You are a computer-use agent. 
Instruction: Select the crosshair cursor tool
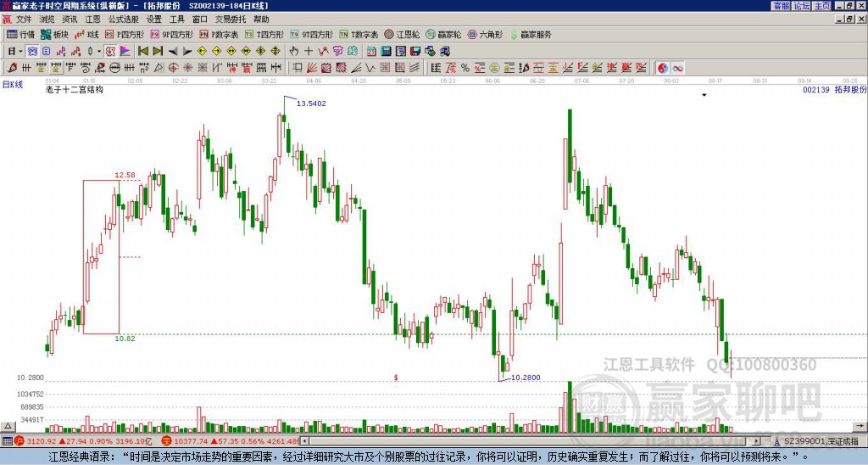[x=309, y=52]
